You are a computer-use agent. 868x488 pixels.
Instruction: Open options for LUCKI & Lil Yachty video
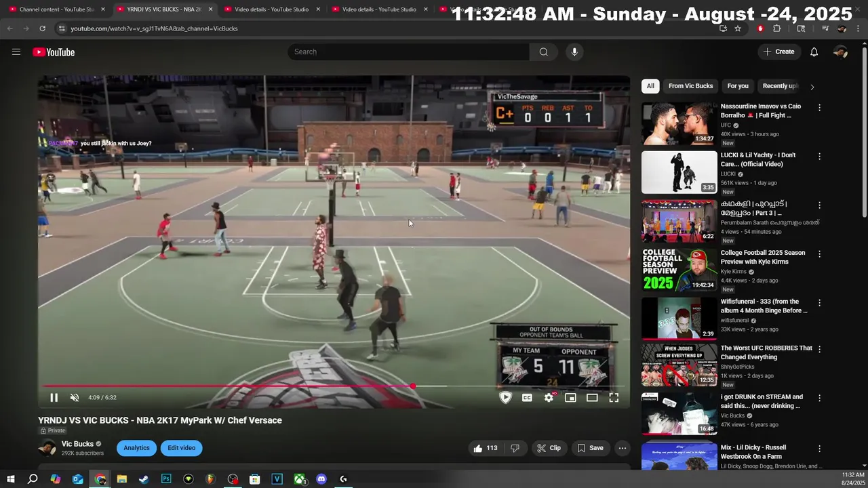(819, 157)
